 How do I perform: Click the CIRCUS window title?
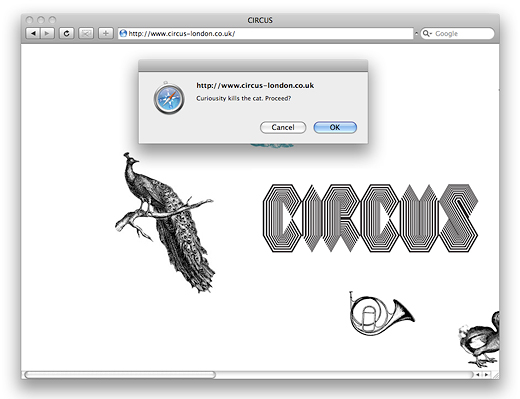[x=260, y=20]
